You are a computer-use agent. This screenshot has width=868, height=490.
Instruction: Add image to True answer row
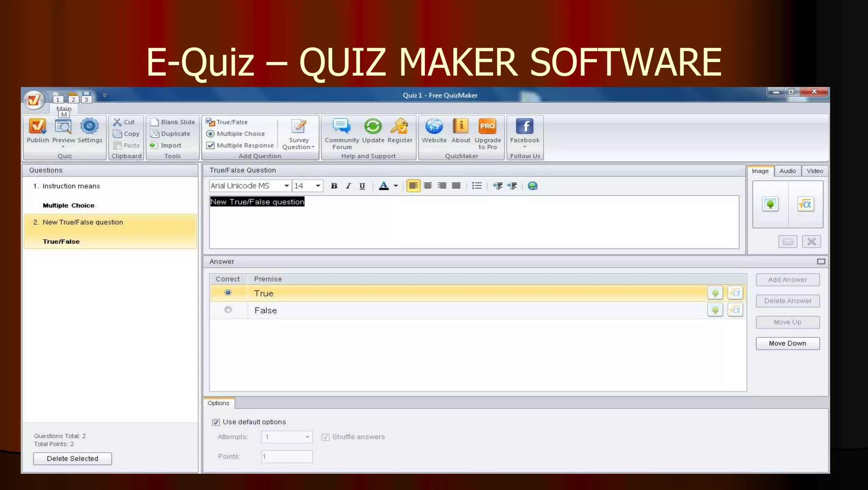click(x=715, y=293)
